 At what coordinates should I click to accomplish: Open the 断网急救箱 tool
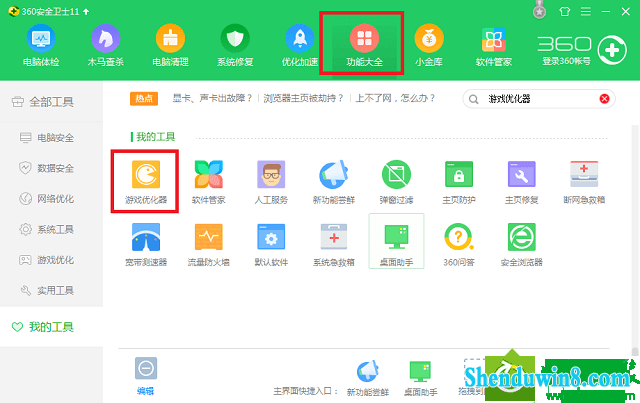coord(584,182)
